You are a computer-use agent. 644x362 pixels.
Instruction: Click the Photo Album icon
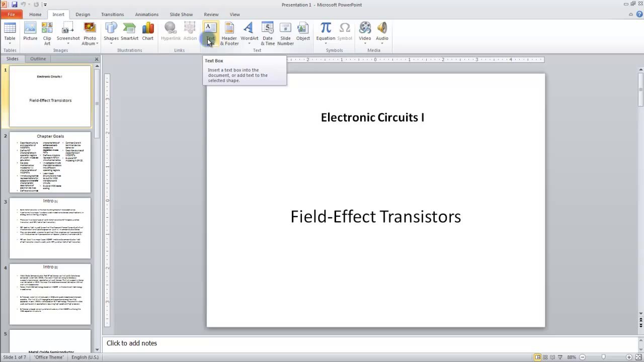tap(90, 29)
